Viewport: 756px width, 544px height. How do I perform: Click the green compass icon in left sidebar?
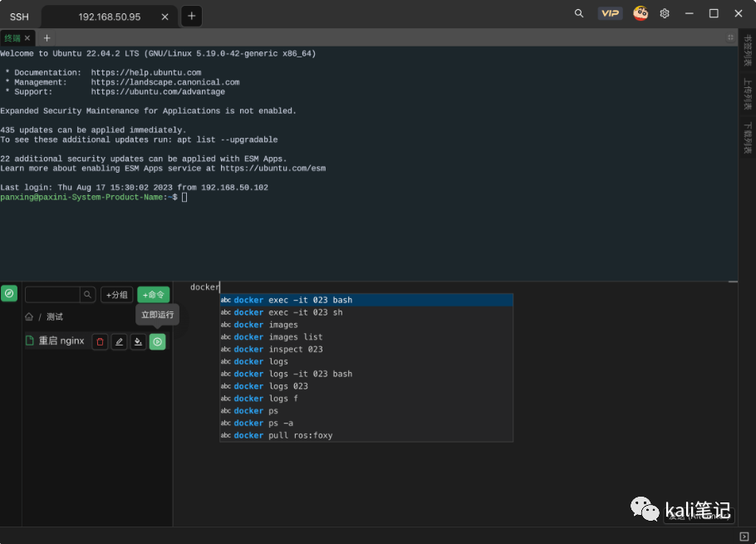[9, 293]
